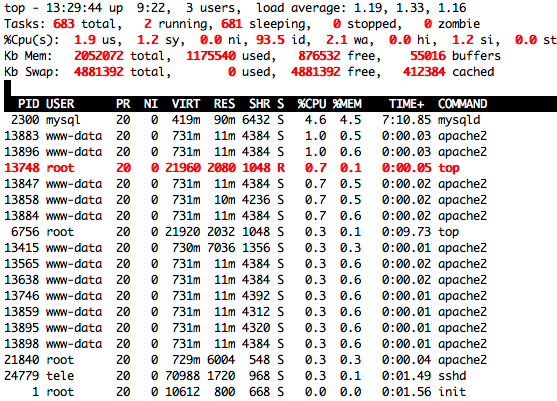Select PID 13883 in the process list
The image size is (557, 401).
[x=22, y=136]
